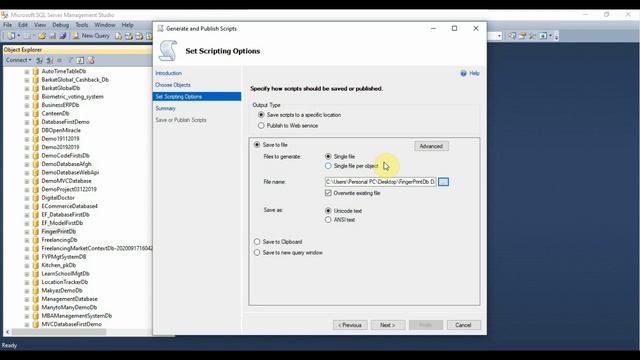
Task: Open the Window menu
Action: pyautogui.click(x=105, y=25)
